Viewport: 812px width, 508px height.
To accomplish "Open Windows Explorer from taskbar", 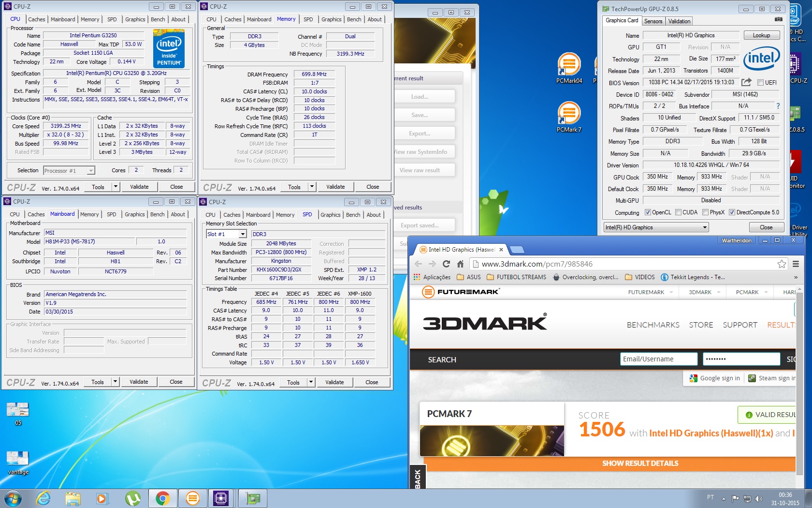I will (x=73, y=498).
